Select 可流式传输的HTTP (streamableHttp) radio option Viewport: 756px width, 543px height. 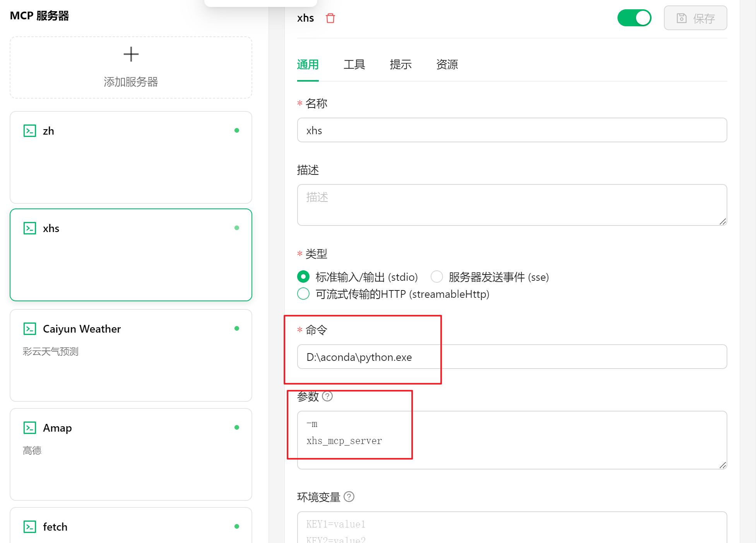pos(303,294)
